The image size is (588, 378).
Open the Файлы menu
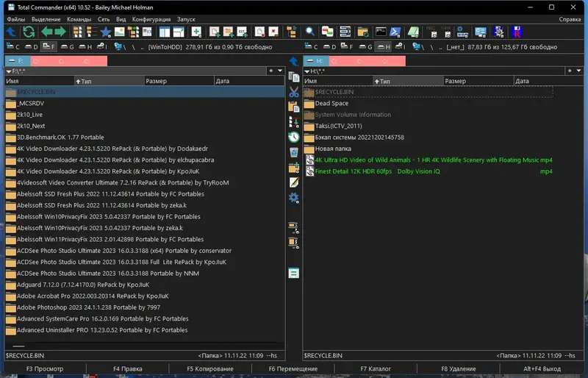tap(15, 19)
